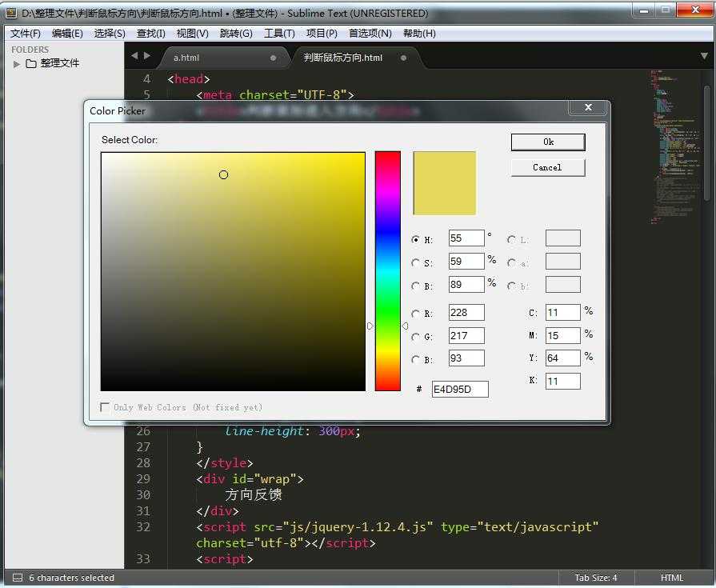Click the next tab right arrow
Viewport: 716px width, 588px height.
tap(147, 56)
